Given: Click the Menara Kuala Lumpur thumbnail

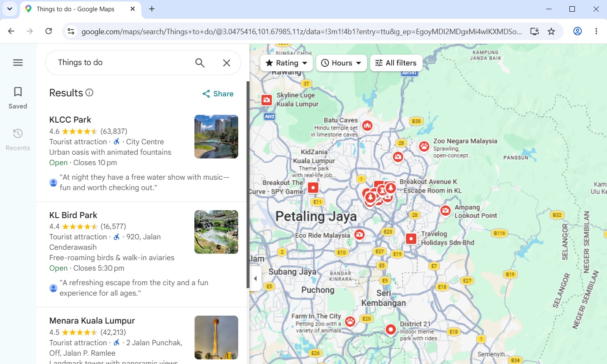Looking at the screenshot, I should (216, 338).
